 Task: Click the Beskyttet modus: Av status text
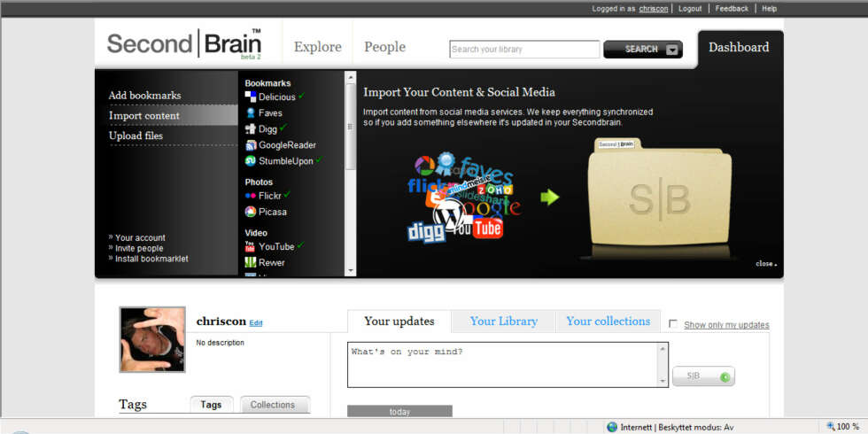[x=696, y=427]
